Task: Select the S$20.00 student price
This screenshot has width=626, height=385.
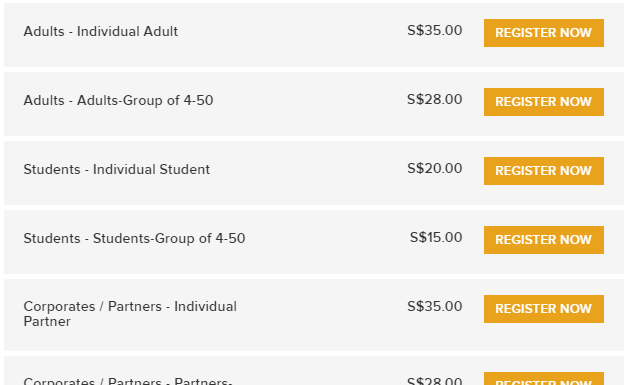Action: [435, 169]
